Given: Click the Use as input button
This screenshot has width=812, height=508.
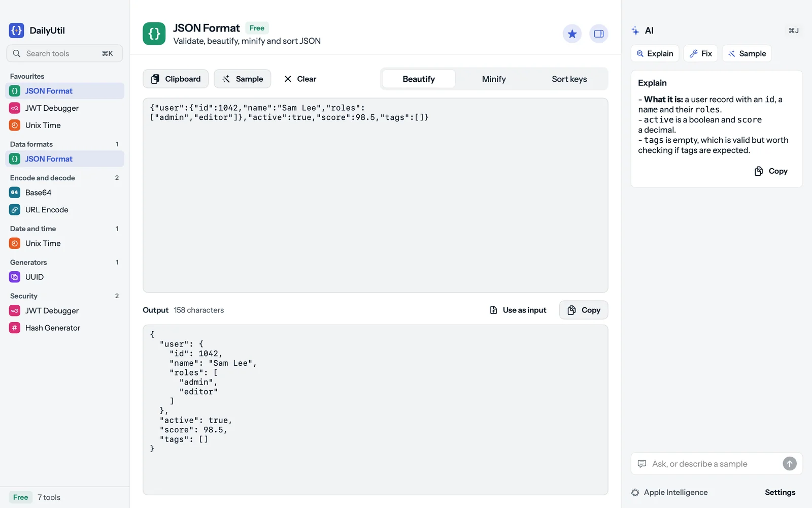Looking at the screenshot, I should (x=518, y=310).
